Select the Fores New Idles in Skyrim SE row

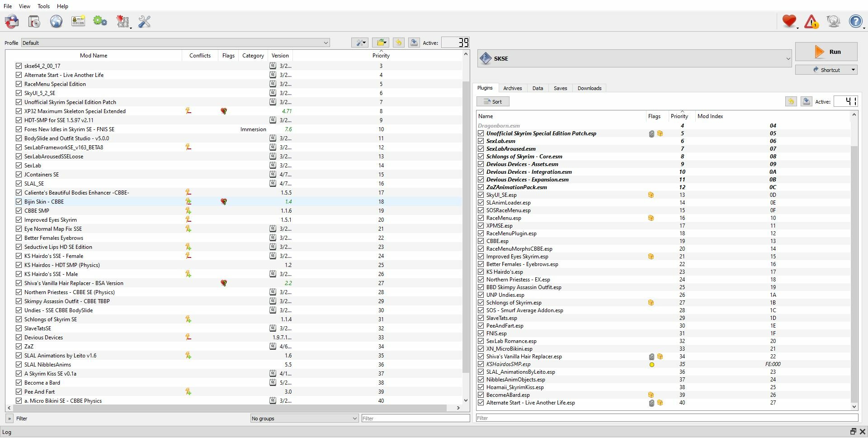tap(234, 129)
